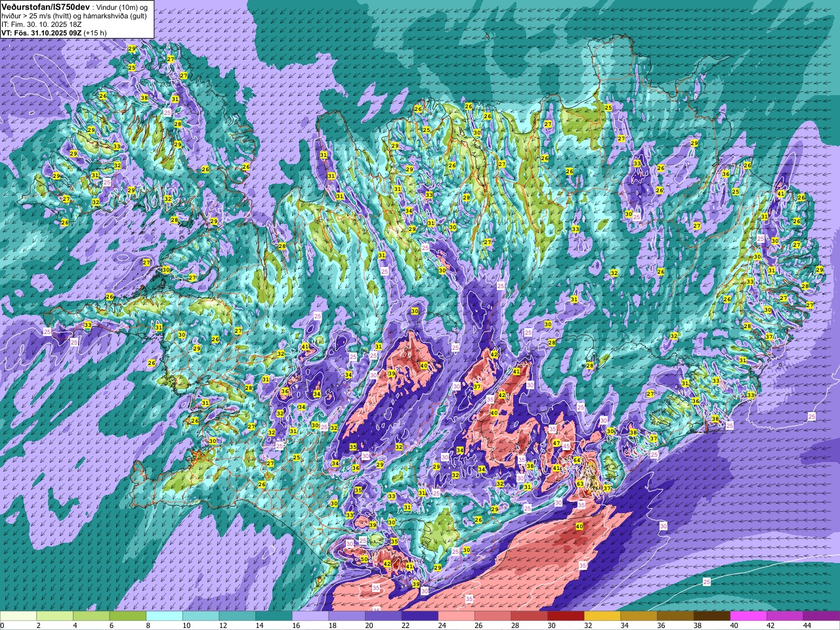Pick the 20–22 violet legend swatch
This screenshot has width=840, height=630.
point(383,616)
